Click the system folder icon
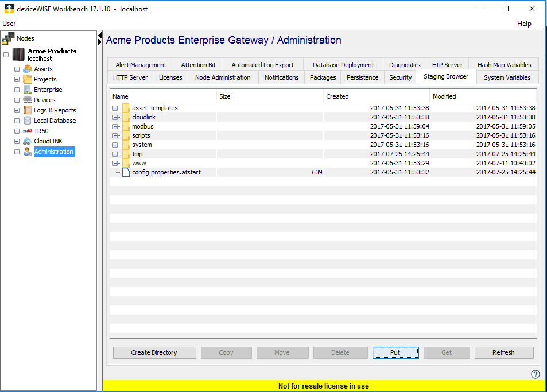This screenshot has height=392, width=547. tap(126, 145)
